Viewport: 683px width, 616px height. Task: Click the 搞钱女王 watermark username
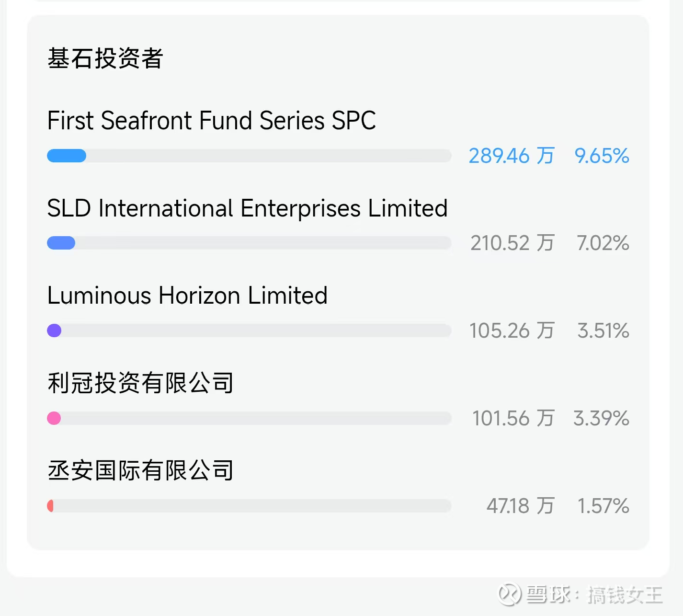click(x=625, y=595)
